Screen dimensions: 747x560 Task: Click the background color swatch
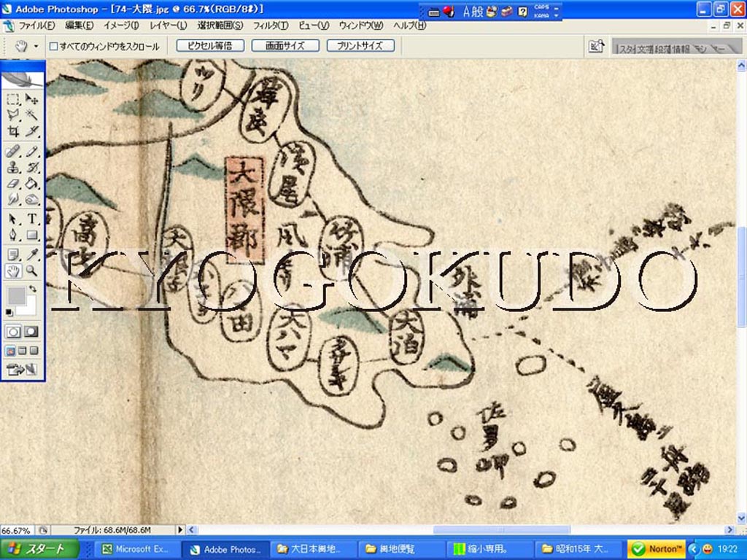(31, 307)
